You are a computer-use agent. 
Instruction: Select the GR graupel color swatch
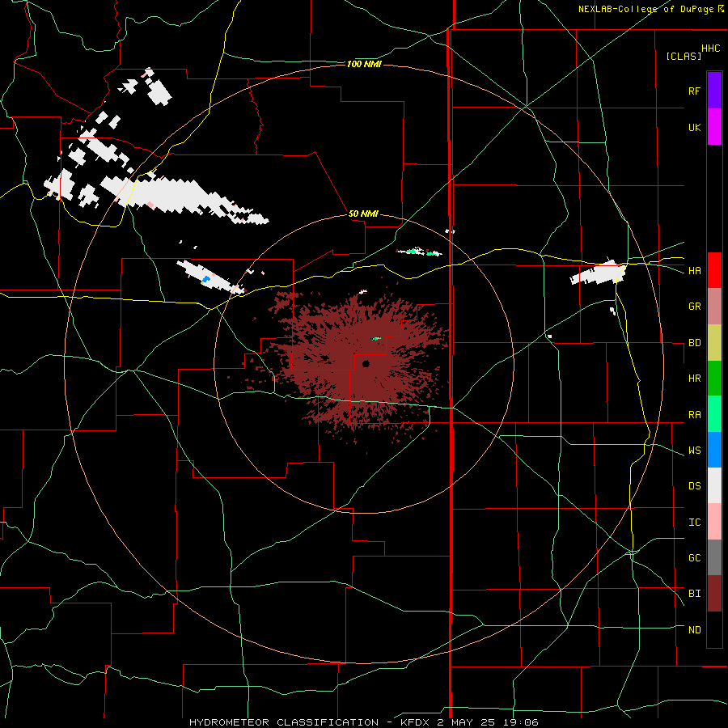[x=714, y=307]
